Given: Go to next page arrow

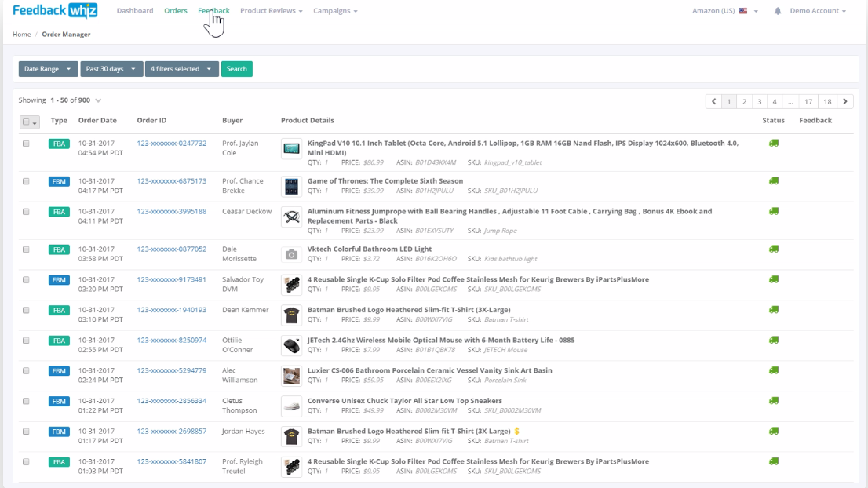Looking at the screenshot, I should [x=844, y=101].
